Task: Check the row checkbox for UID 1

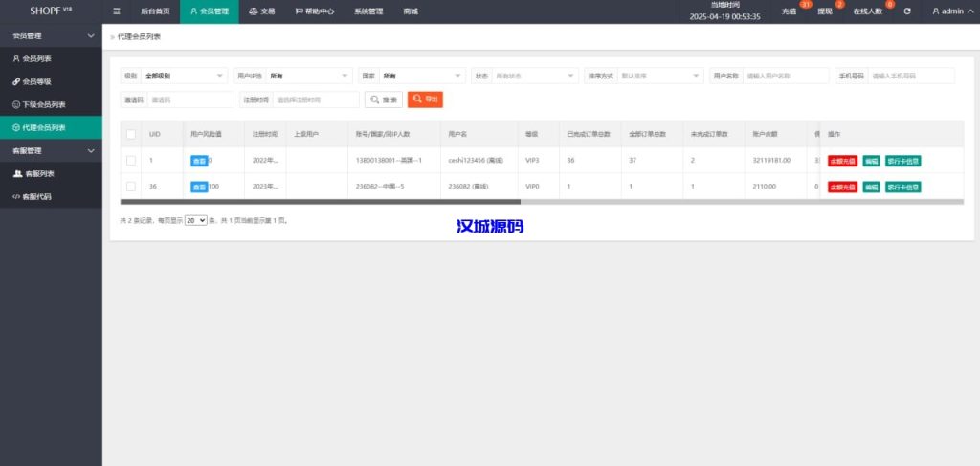Action: coord(131,160)
